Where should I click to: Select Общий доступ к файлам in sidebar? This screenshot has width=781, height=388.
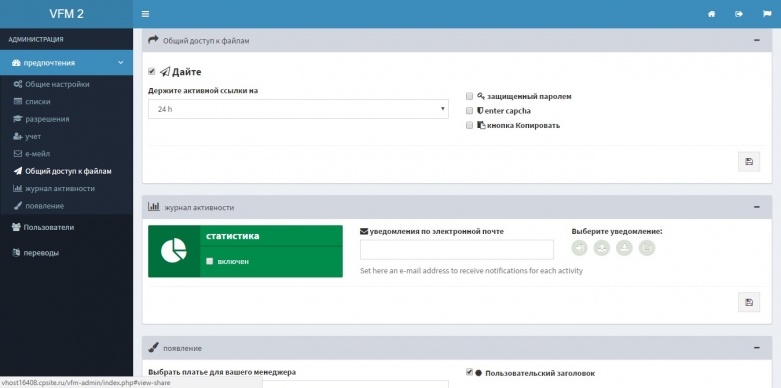(x=68, y=171)
